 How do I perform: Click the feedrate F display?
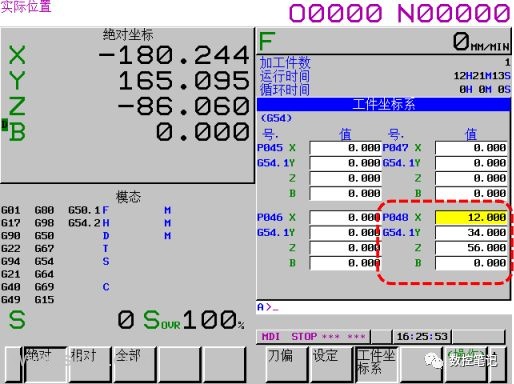tap(383, 41)
